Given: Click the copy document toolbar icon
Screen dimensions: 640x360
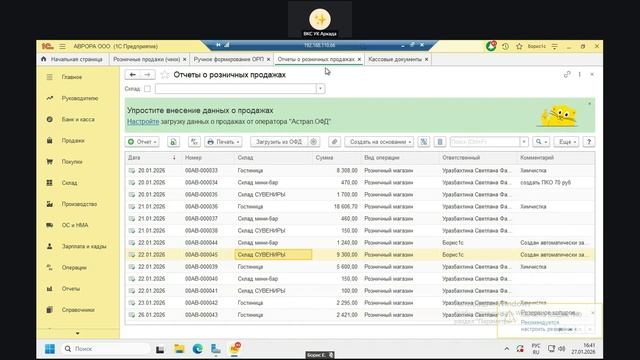Looking at the screenshot, I should (173, 142).
